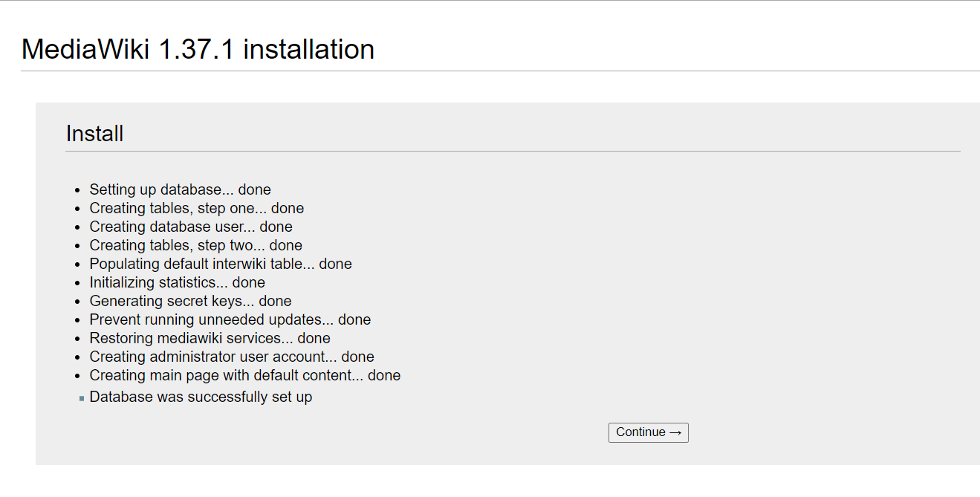Click the Continue button
Image resolution: width=980 pixels, height=497 pixels.
click(647, 432)
